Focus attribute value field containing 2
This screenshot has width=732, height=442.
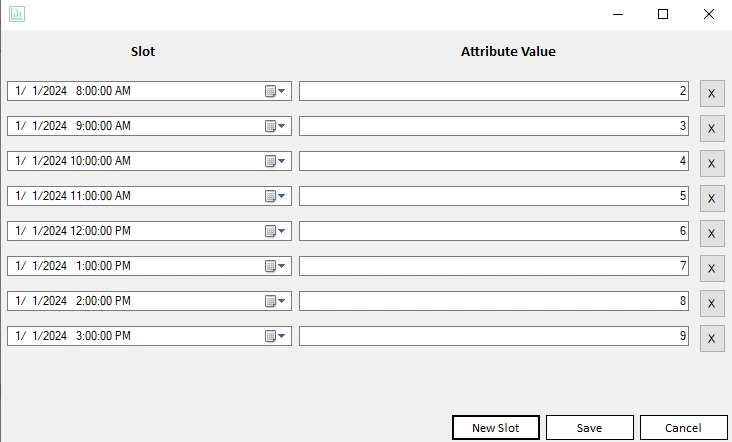coord(493,91)
